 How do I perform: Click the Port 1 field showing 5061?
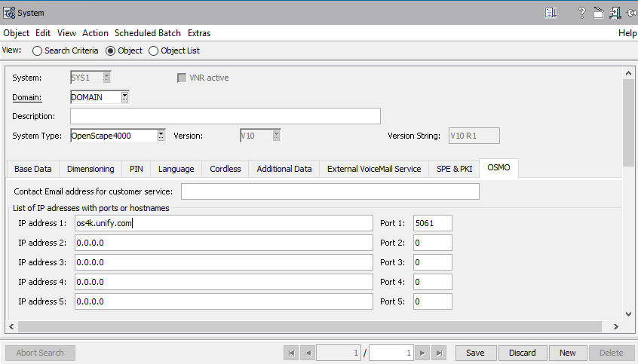433,223
